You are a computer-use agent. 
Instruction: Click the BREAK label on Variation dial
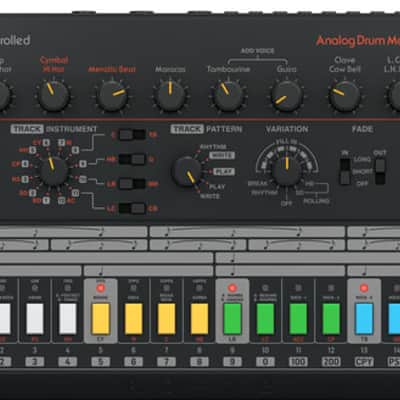(x=257, y=184)
